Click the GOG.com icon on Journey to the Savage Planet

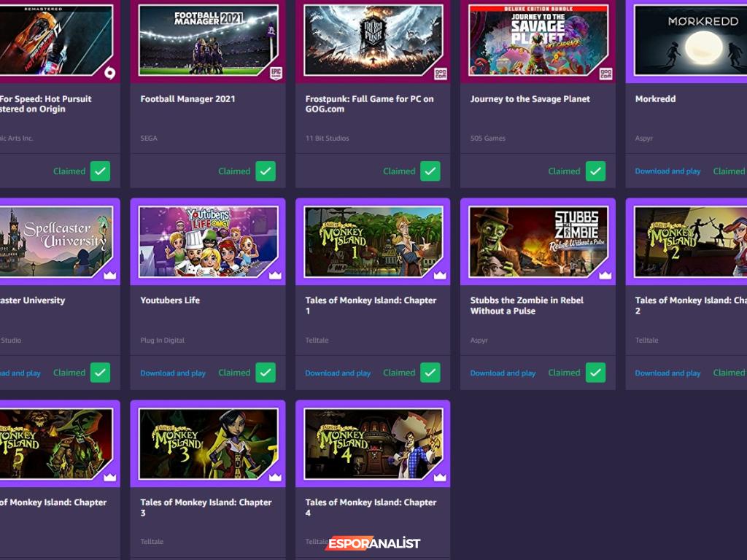pos(605,74)
